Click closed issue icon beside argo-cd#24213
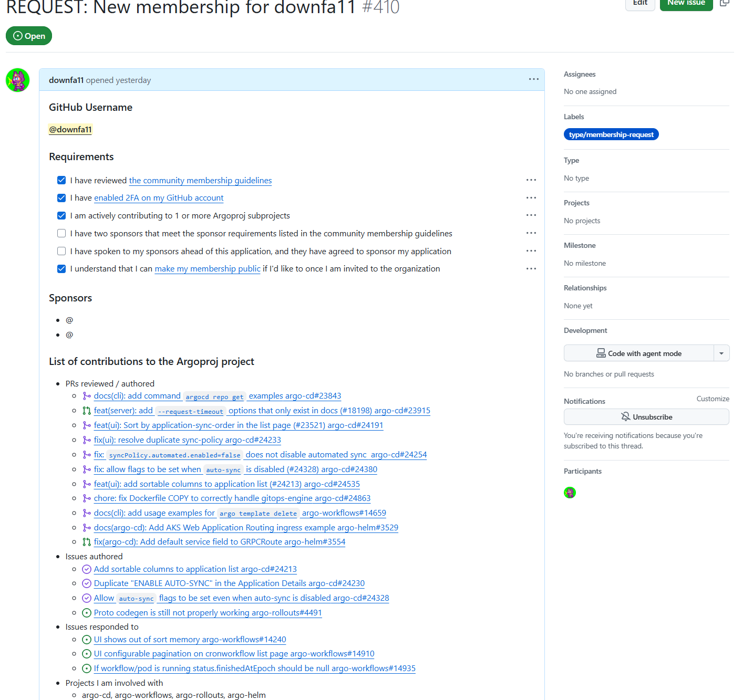The image size is (753, 700). coord(87,569)
